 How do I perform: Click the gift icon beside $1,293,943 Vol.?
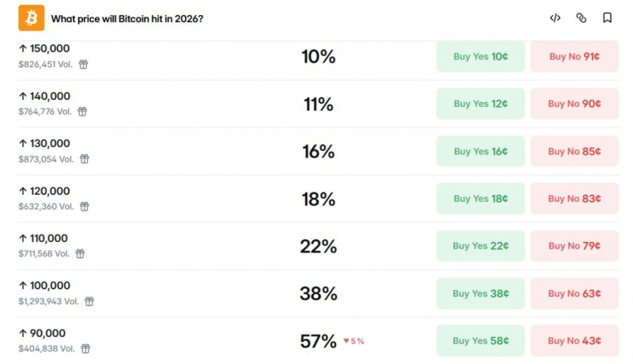(x=89, y=301)
